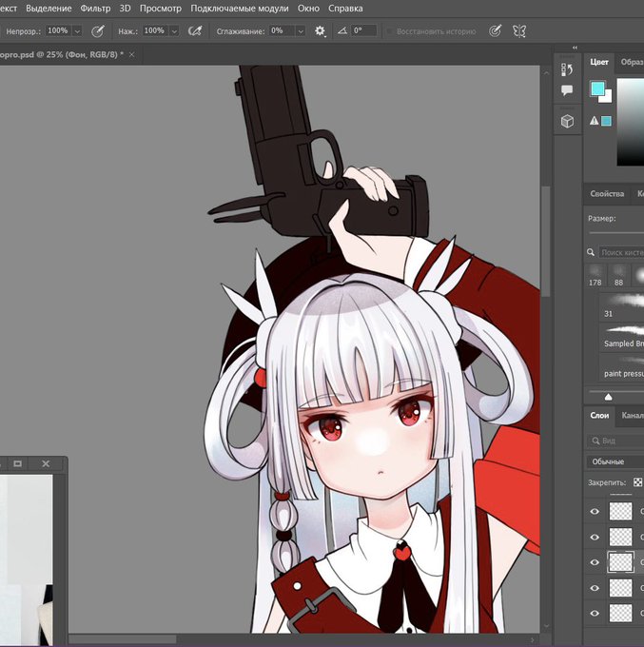Click brush thumbnail size slider triangle handle

point(608,397)
